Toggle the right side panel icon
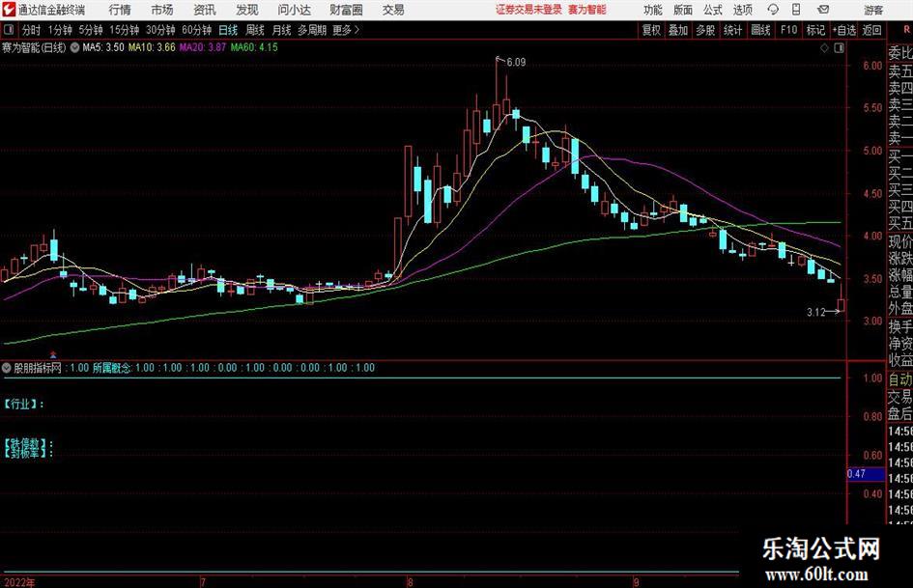The height and width of the screenshot is (588, 913). pyautogui.click(x=839, y=48)
